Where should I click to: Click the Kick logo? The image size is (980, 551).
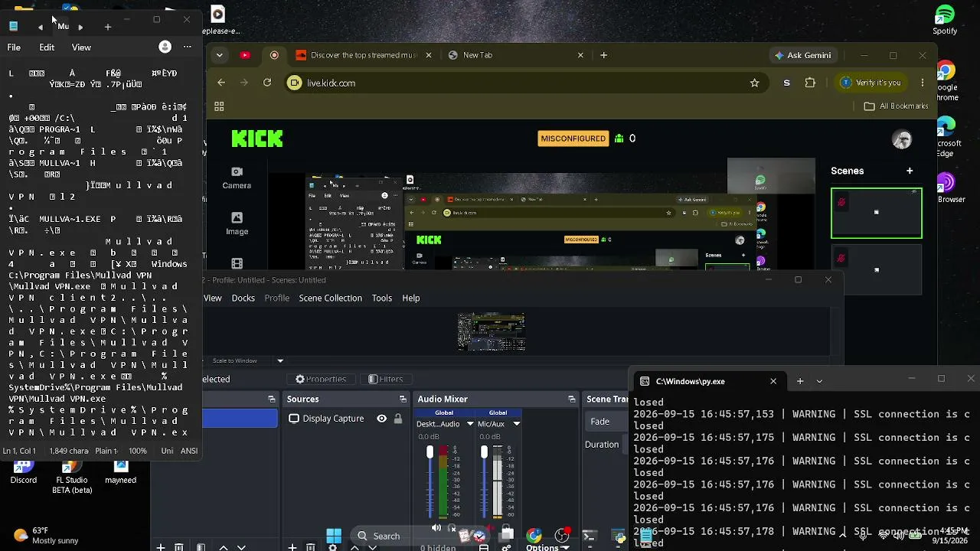point(257,139)
